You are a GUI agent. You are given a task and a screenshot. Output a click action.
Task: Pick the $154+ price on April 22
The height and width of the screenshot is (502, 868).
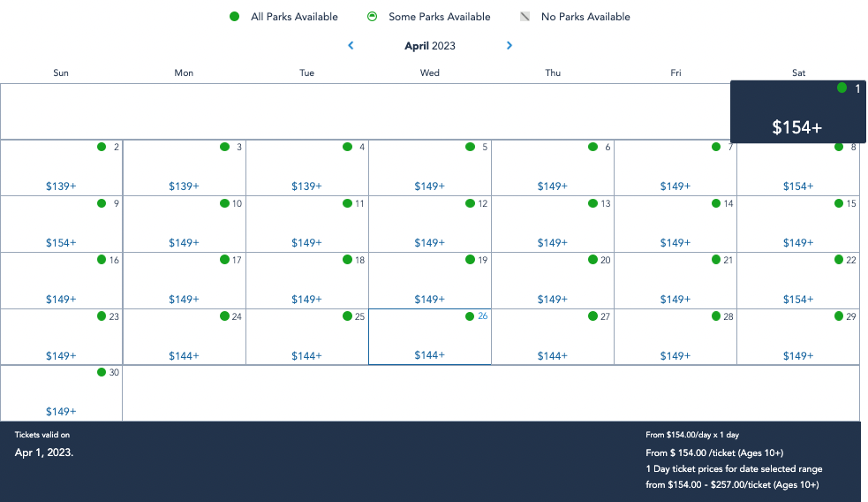(798, 300)
